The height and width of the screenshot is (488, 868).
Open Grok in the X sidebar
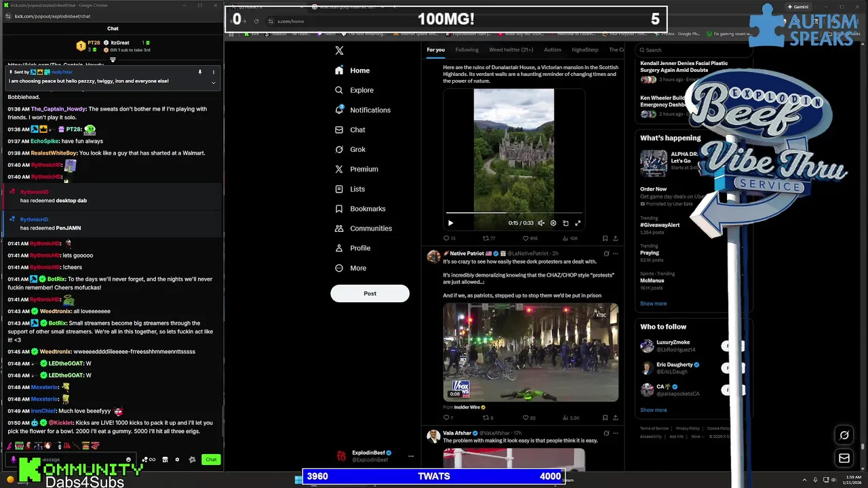(350, 149)
